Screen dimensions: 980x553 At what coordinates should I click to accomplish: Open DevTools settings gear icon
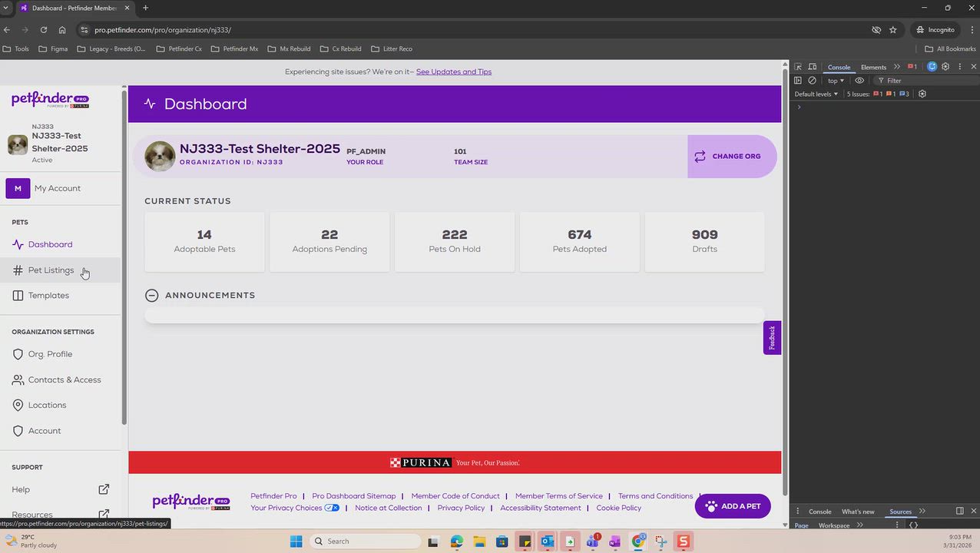pyautogui.click(x=945, y=67)
